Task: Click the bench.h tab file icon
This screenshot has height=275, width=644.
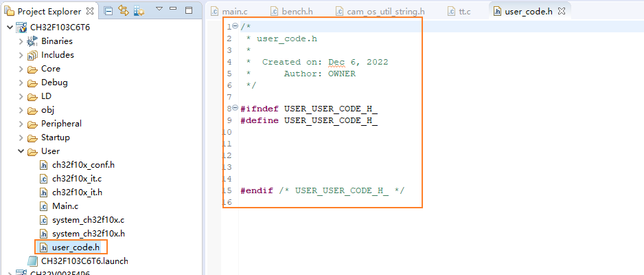Action: click(275, 12)
